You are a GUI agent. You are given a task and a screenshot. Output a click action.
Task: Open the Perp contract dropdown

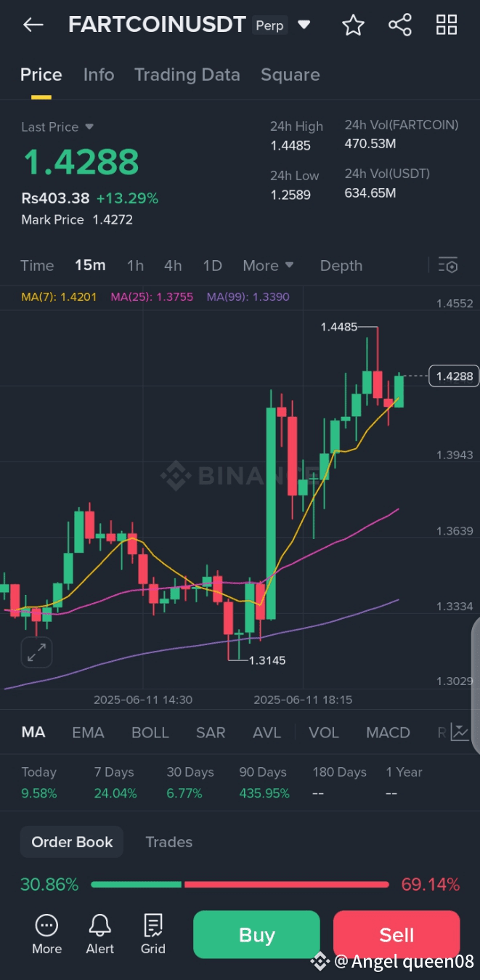click(304, 24)
